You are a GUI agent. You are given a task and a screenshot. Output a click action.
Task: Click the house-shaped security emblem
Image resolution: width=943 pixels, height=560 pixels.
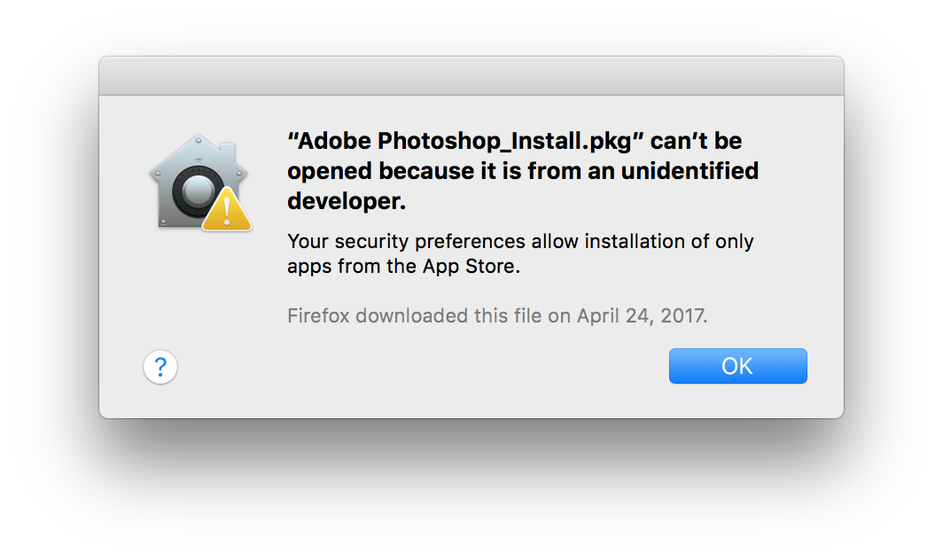[195, 173]
